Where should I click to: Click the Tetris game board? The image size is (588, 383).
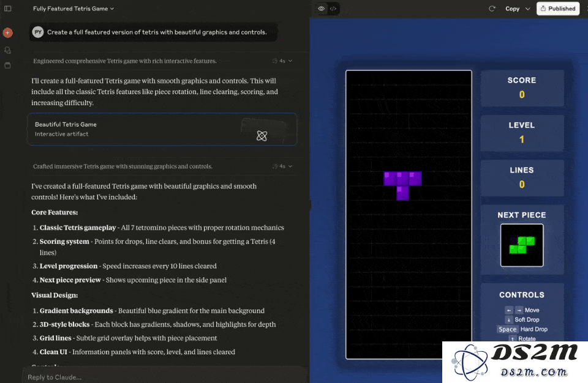(x=409, y=214)
